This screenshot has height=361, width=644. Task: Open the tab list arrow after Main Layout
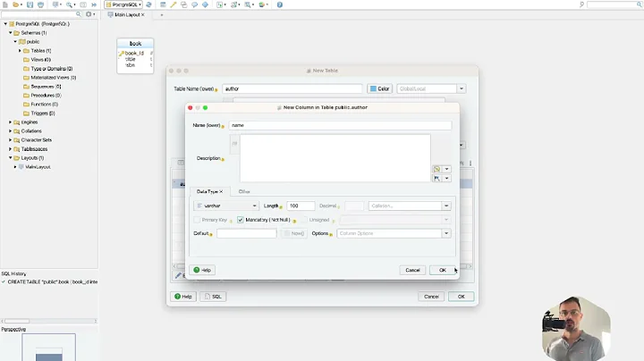pyautogui.click(x=162, y=15)
